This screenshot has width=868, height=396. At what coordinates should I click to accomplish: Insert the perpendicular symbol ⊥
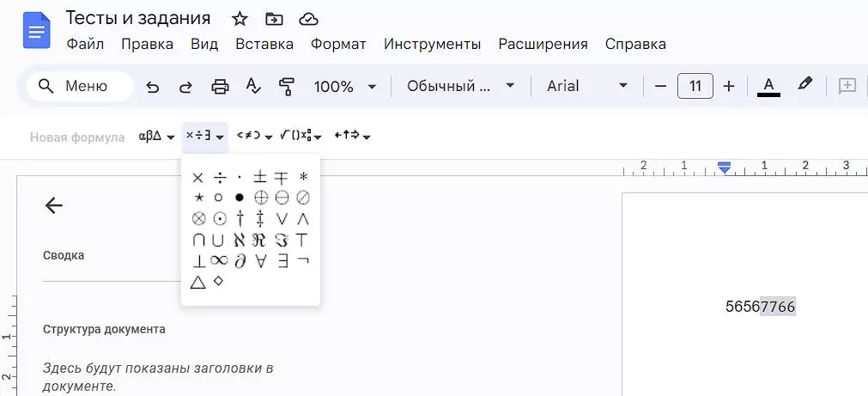click(x=198, y=261)
